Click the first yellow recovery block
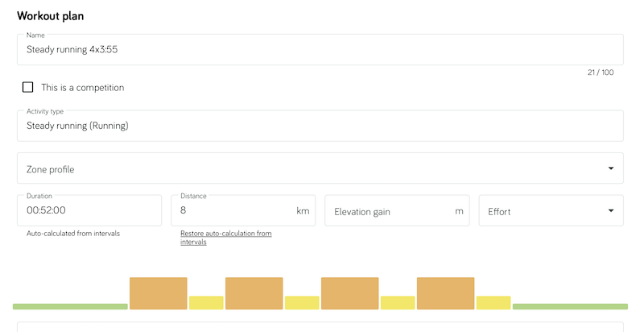 coord(206,302)
